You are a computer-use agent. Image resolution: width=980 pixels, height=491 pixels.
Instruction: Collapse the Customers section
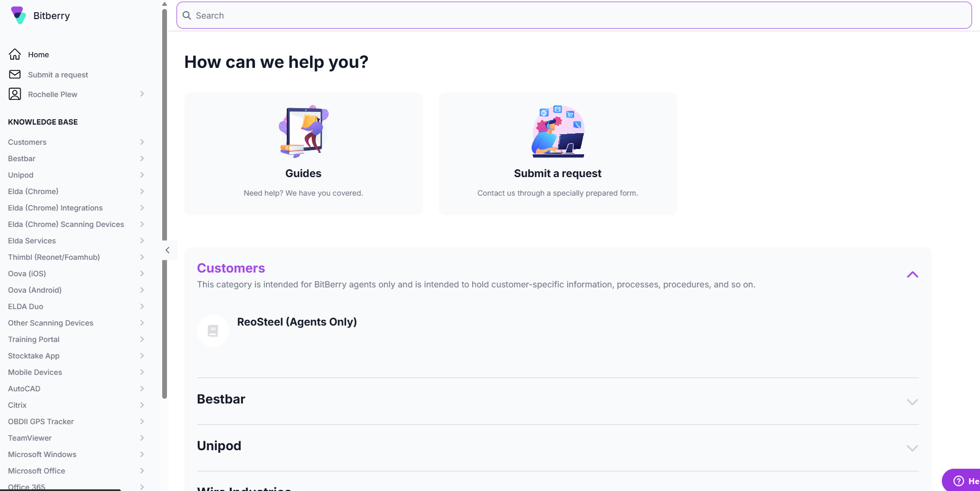coord(912,275)
